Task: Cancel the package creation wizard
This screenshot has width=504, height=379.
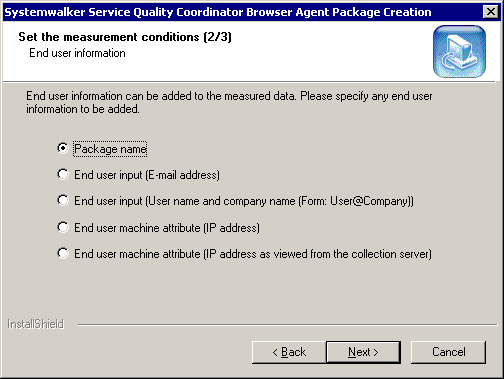Action: [448, 352]
